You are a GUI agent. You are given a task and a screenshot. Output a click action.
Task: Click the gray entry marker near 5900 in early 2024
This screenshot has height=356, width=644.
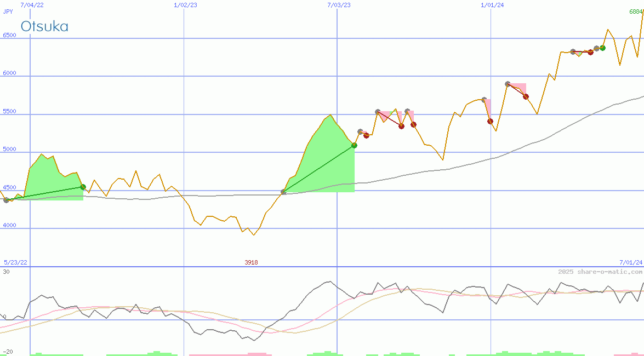508,84
